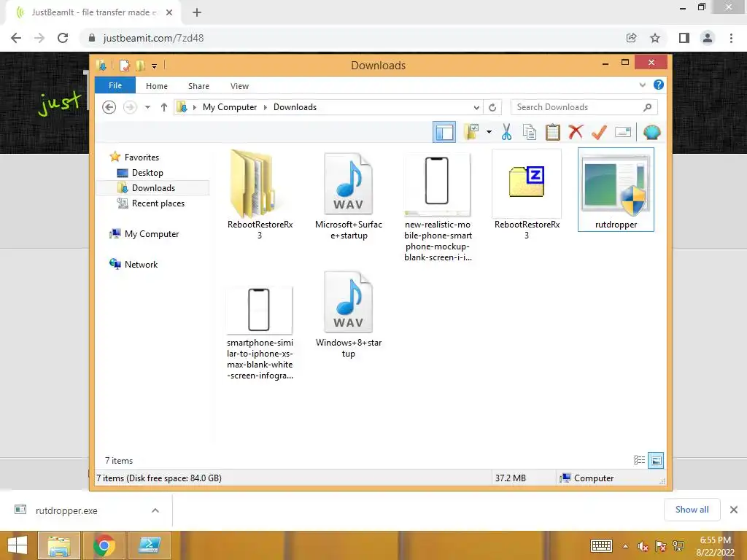
Task: Click the Cut scissors icon
Action: (x=506, y=132)
